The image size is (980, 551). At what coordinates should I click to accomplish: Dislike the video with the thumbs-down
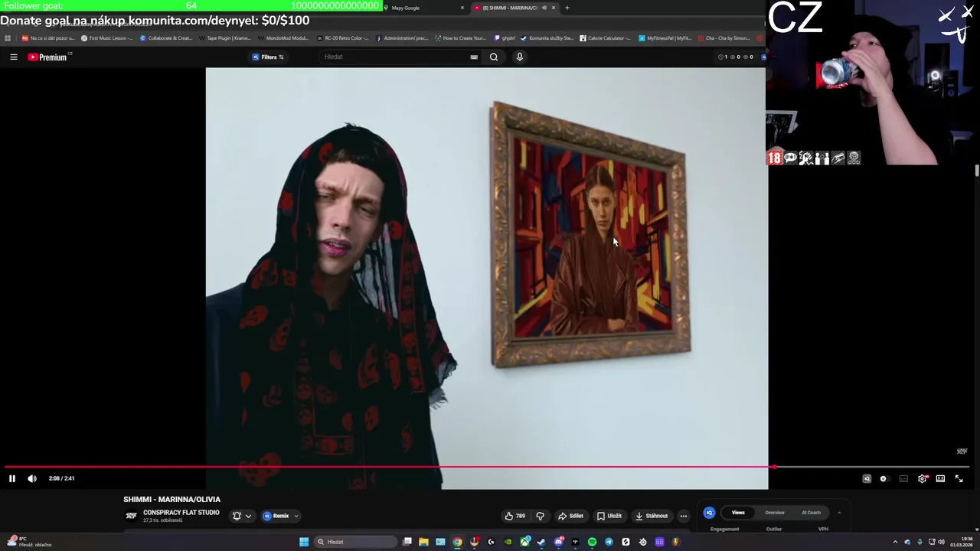pos(541,516)
